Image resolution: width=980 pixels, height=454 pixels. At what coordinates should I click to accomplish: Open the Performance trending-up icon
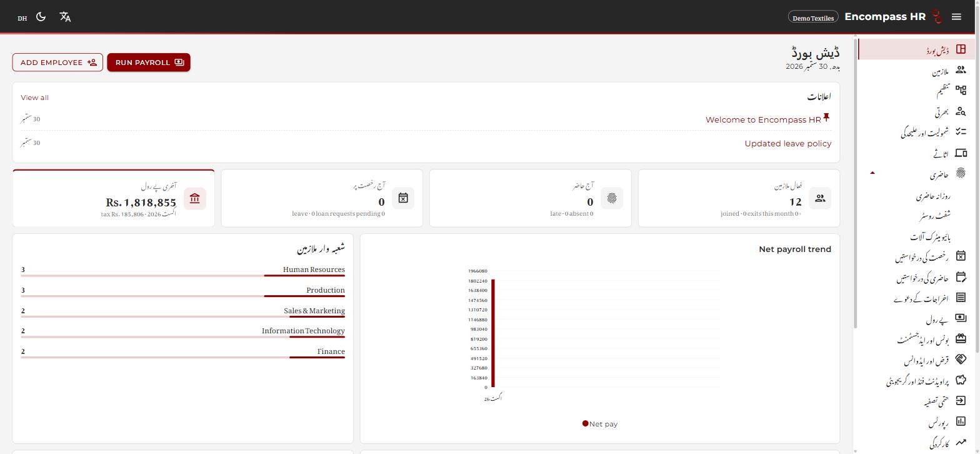(x=961, y=441)
